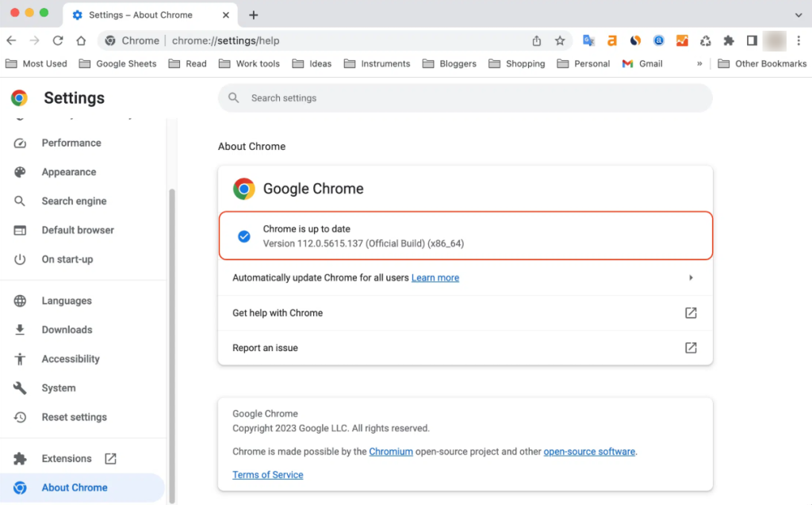812x505 pixels.
Task: Open the Learn more link
Action: click(x=435, y=277)
